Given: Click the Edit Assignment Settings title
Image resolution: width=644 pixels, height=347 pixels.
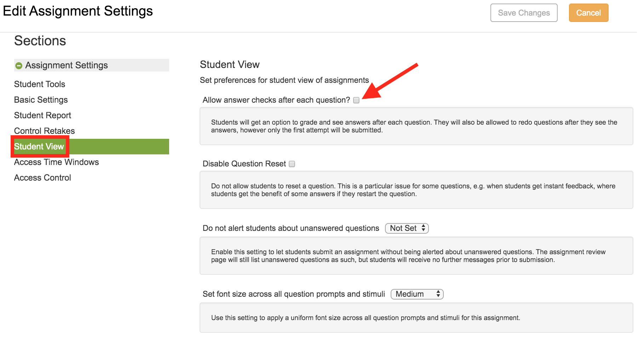Looking at the screenshot, I should click(x=77, y=11).
